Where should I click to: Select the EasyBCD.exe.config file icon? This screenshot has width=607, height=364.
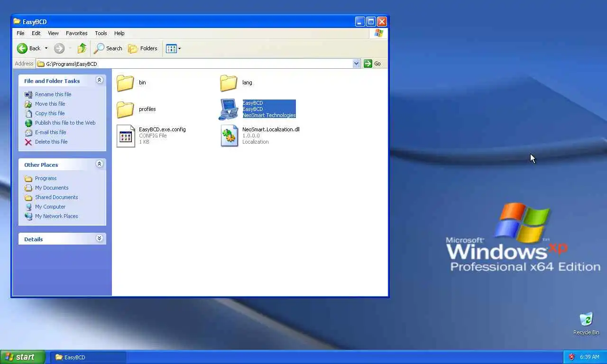click(126, 136)
